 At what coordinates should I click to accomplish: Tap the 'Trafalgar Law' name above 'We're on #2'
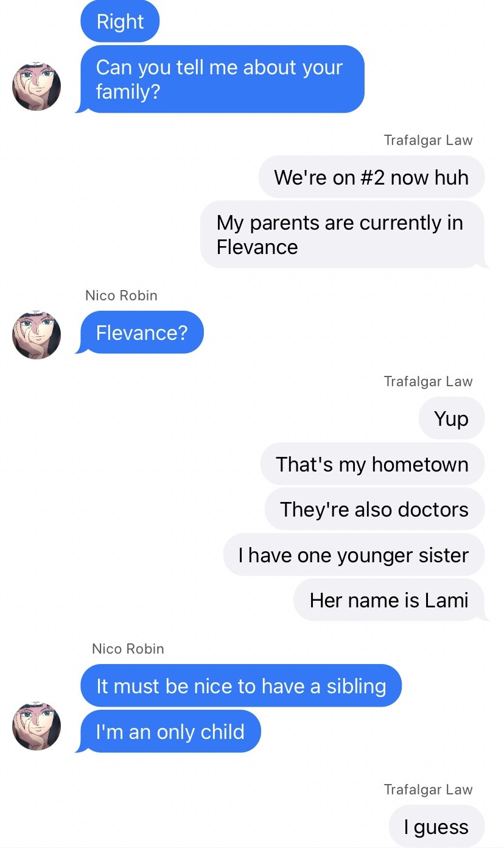[428, 140]
